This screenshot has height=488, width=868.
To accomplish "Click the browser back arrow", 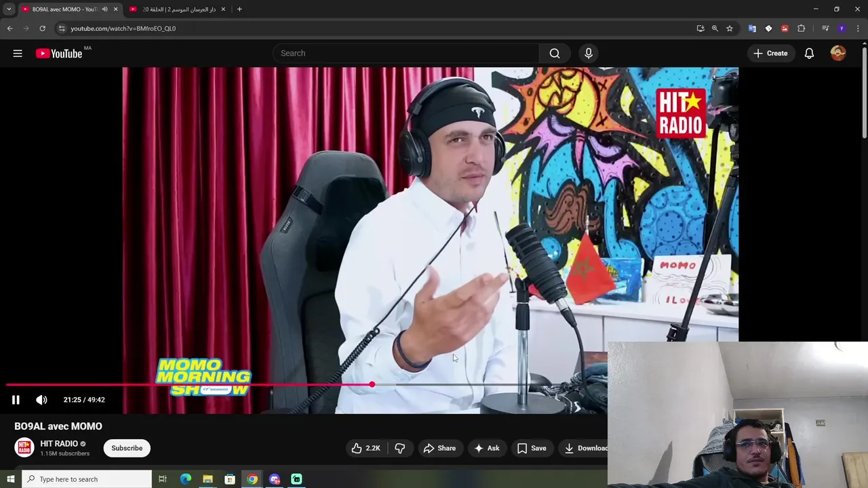I will [x=9, y=28].
